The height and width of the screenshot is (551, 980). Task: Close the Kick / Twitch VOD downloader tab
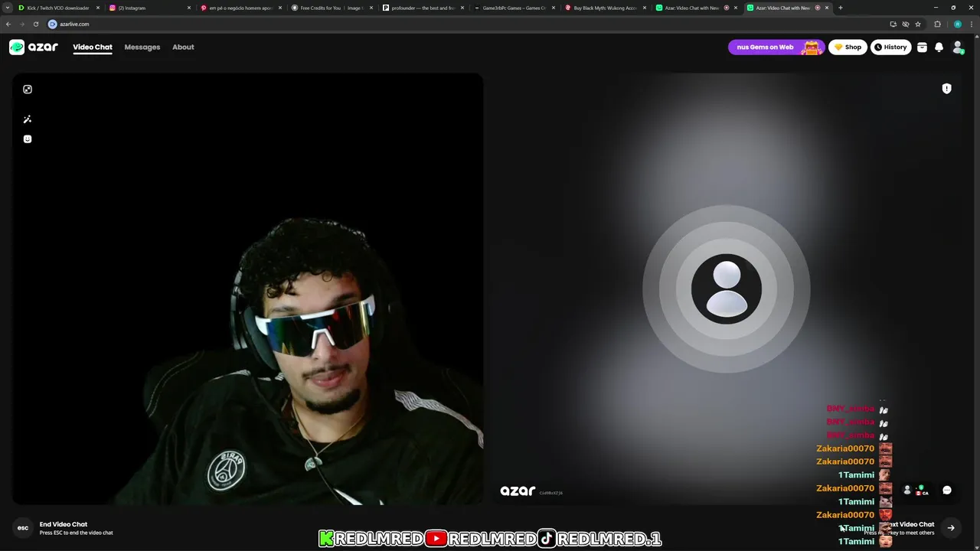click(98, 8)
